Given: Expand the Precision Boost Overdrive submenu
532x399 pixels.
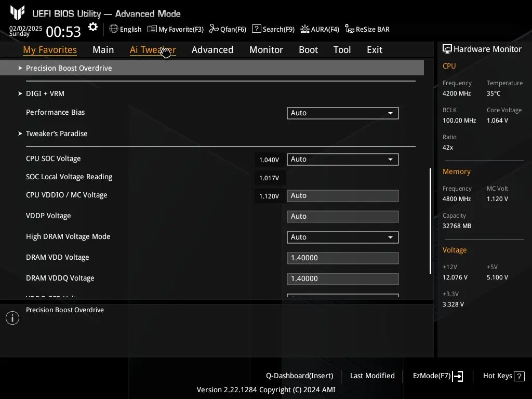Looking at the screenshot, I should click(212, 68).
